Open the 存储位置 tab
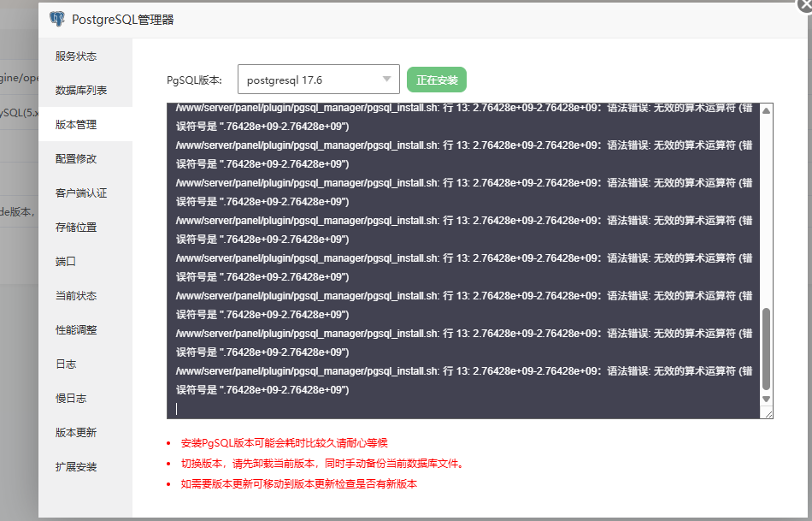The height and width of the screenshot is (521, 812). pos(85,227)
